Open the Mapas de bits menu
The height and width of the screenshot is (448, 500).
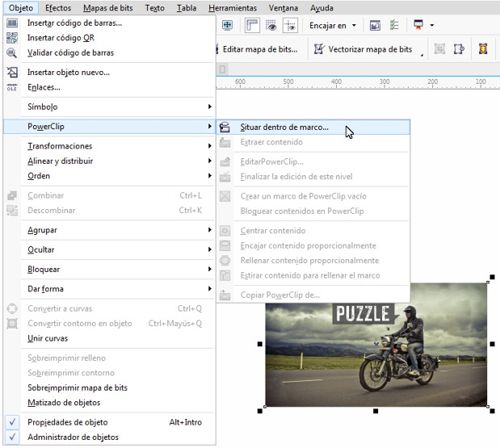[x=108, y=8]
